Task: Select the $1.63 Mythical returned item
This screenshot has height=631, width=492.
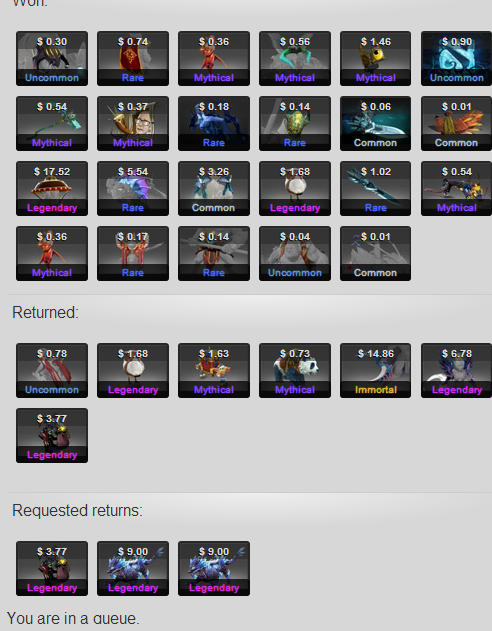Action: pyautogui.click(x=214, y=370)
